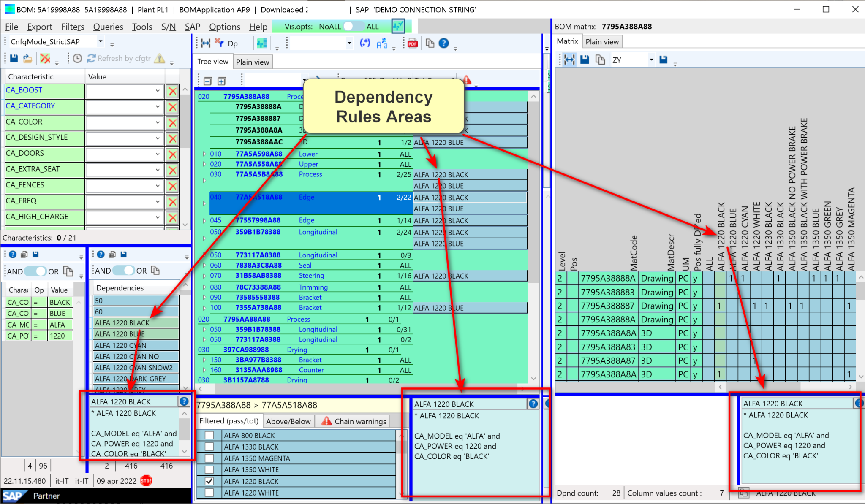Viewport: 865px width, 504px height.
Task: Click the fit column width icon in BOM matrix
Action: pyautogui.click(x=569, y=60)
